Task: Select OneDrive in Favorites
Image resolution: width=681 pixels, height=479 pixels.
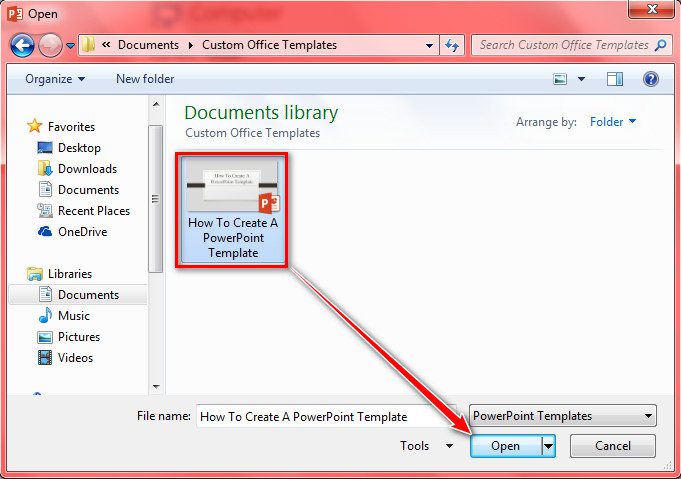Action: pyautogui.click(x=83, y=231)
